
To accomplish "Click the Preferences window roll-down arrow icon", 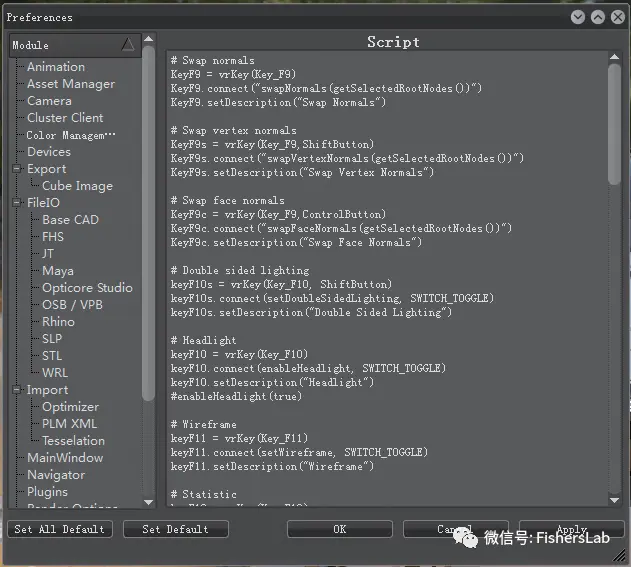I will point(578,17).
